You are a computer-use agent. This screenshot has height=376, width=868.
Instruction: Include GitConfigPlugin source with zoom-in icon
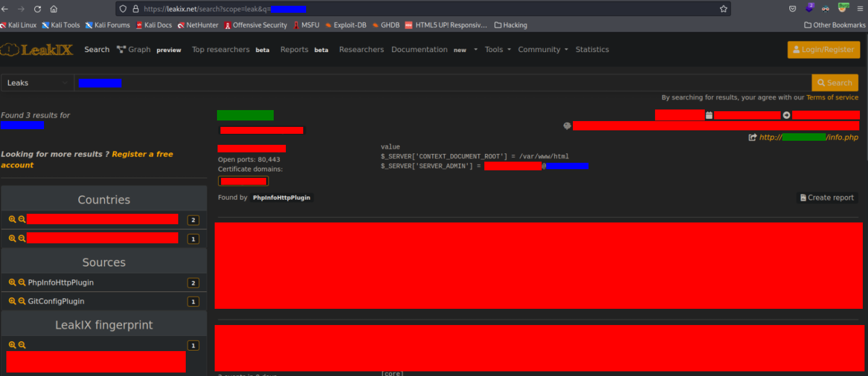[12, 301]
